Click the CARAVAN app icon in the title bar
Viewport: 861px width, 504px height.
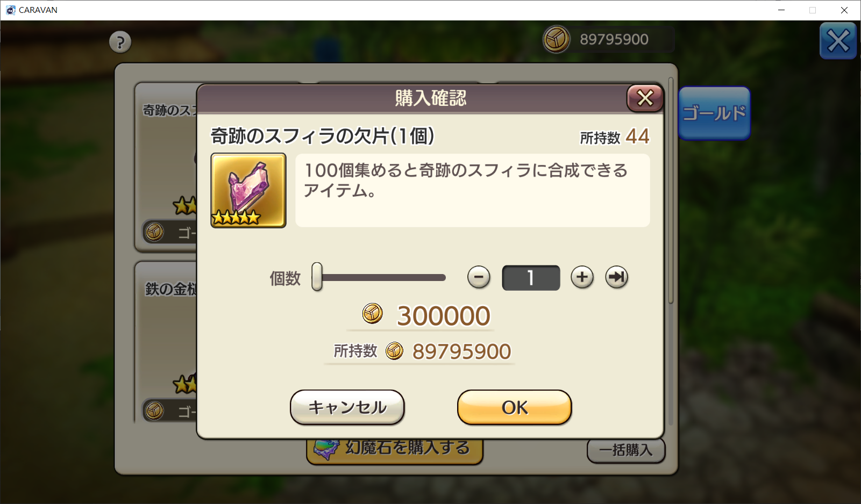[10, 10]
